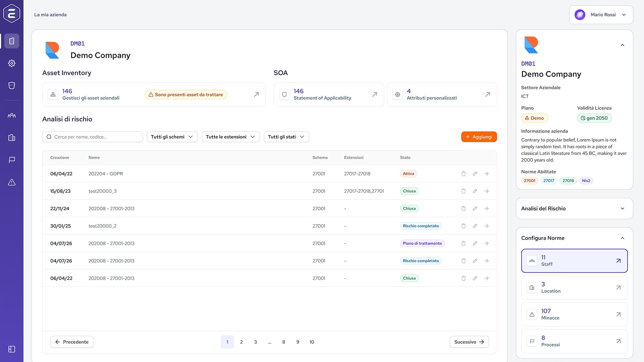Open the Tutte le estensioni filter
The height and width of the screenshot is (362, 644).
pos(230,137)
